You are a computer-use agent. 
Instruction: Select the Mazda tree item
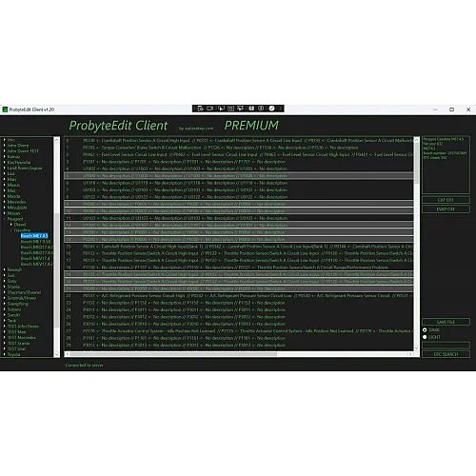point(13,196)
